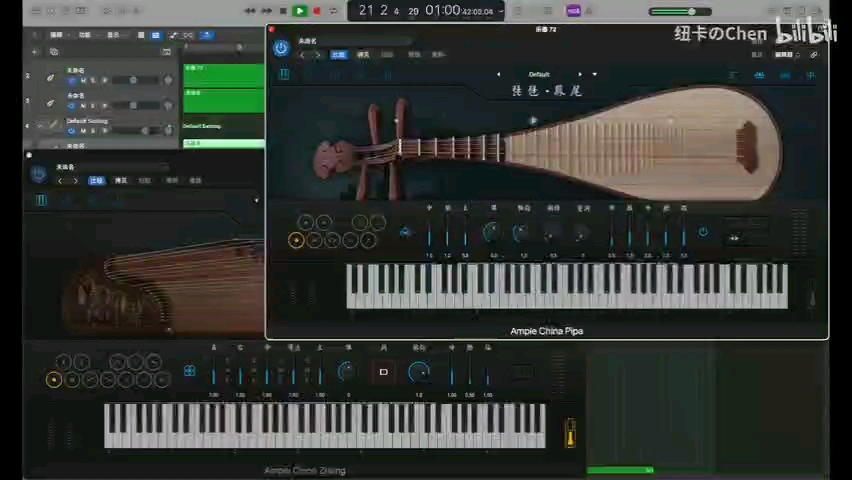This screenshot has width=852, height=480.
Task: Adjust first vertical slider in Pipa controls
Action: pos(429,233)
